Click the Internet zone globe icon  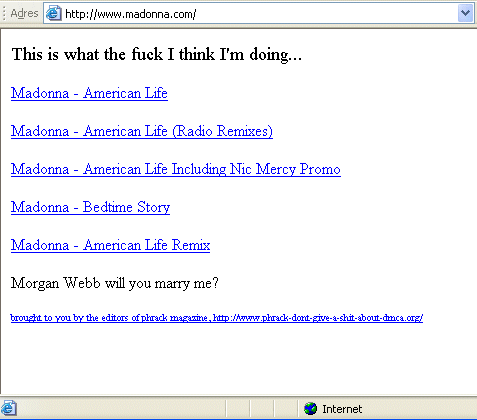310,409
